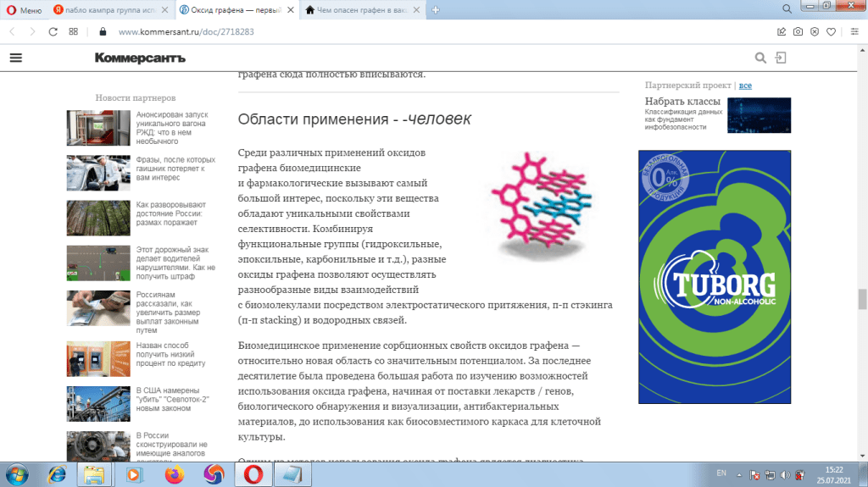This screenshot has width=868, height=487.
Task: Open news 'Назван способ получить низкий процент'
Action: [170, 354]
